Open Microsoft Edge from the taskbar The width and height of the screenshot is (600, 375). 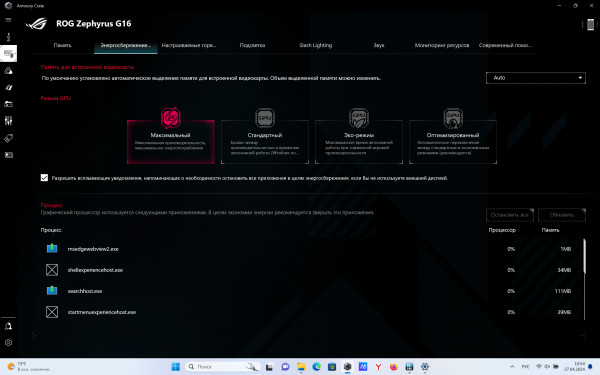point(316,367)
